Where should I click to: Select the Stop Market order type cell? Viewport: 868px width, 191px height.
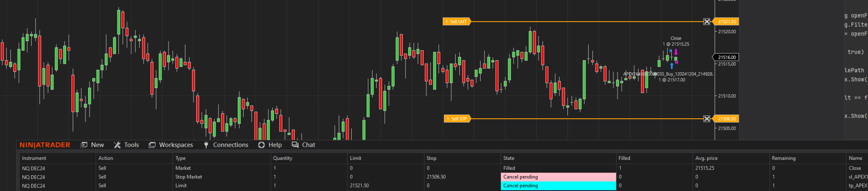coord(222,177)
